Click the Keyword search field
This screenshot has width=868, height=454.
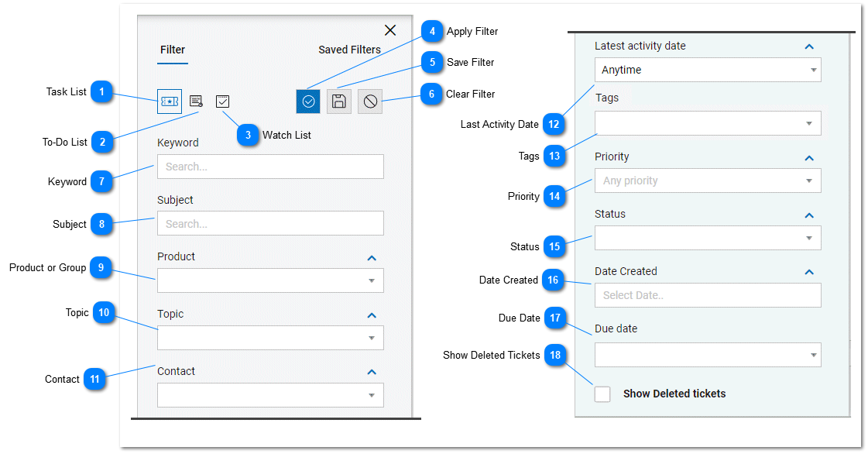pyautogui.click(x=270, y=167)
